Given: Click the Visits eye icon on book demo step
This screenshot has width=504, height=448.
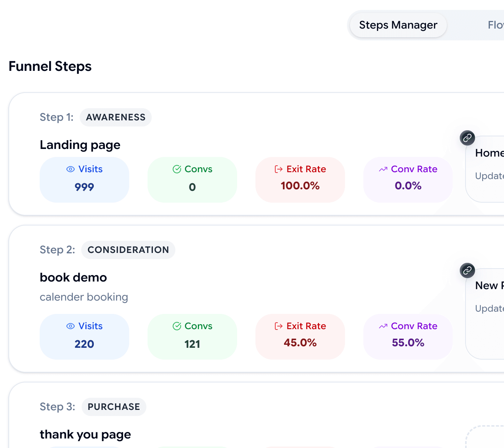Looking at the screenshot, I should click(70, 326).
